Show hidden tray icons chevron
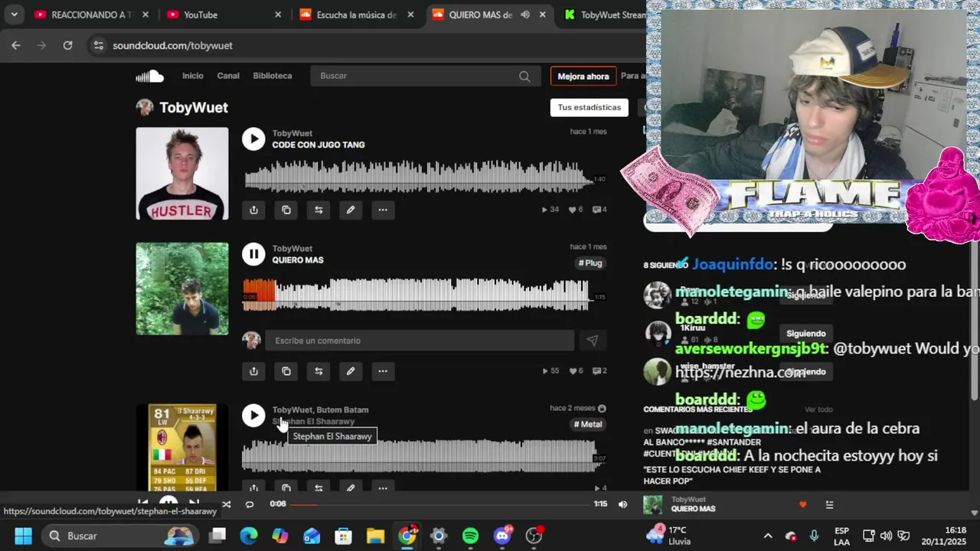This screenshot has width=980, height=551. 768,536
